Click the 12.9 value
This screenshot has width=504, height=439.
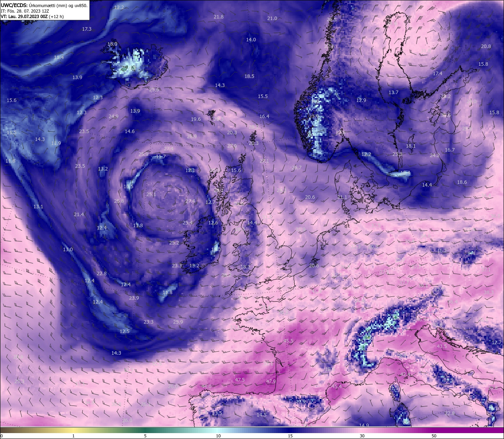pyautogui.click(x=361, y=100)
